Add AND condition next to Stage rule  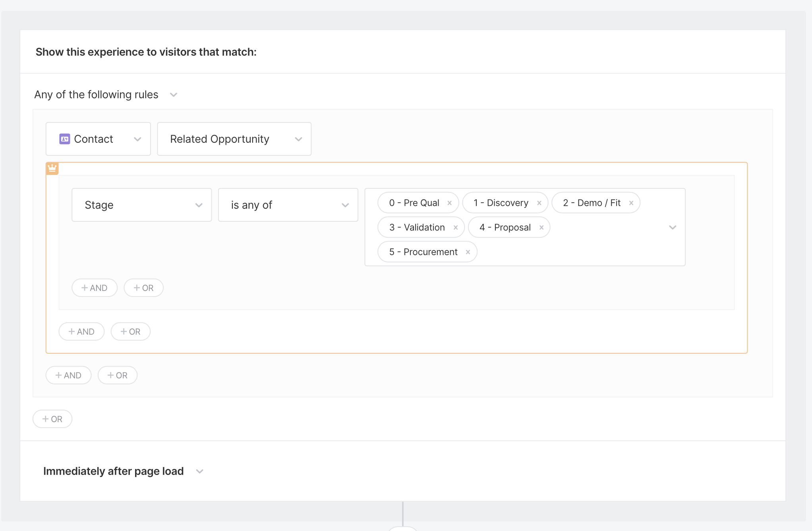click(95, 288)
